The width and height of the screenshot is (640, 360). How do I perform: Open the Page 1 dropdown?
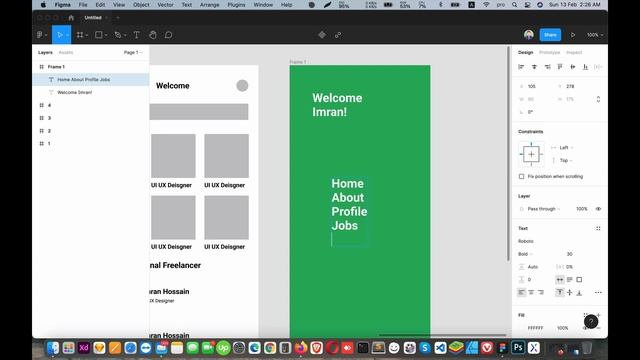point(133,53)
